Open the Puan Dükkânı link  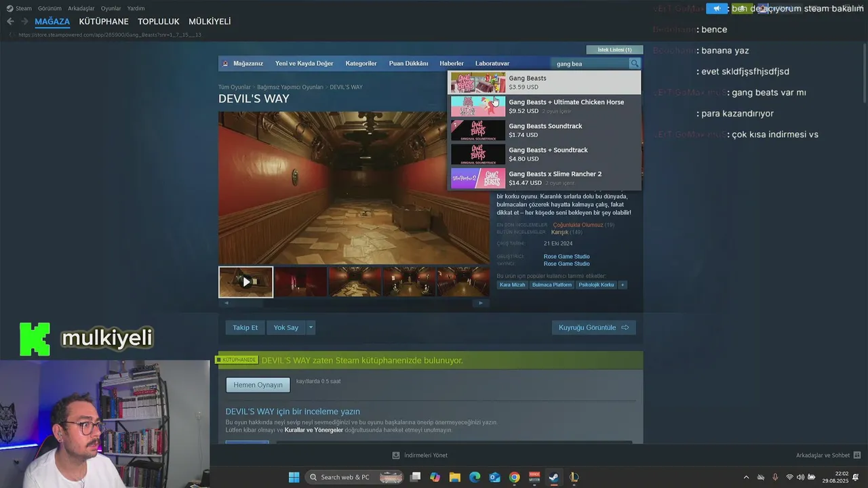click(408, 64)
